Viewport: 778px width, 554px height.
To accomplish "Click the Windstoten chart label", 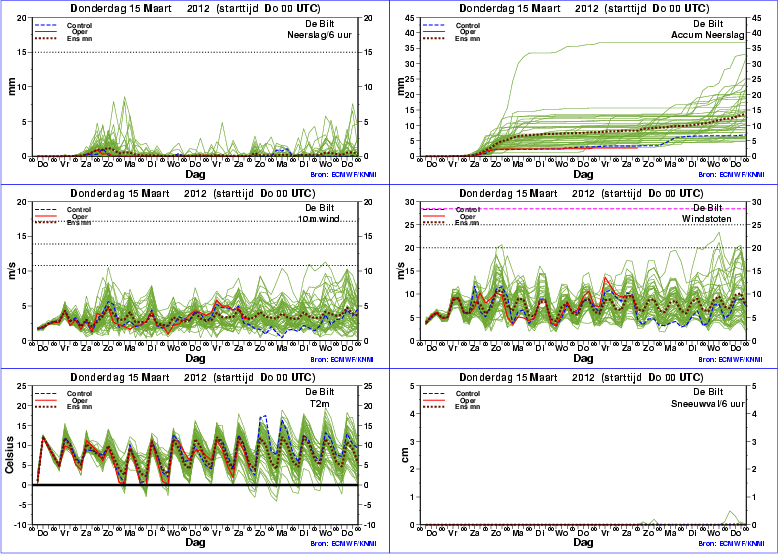I will coord(707,219).
